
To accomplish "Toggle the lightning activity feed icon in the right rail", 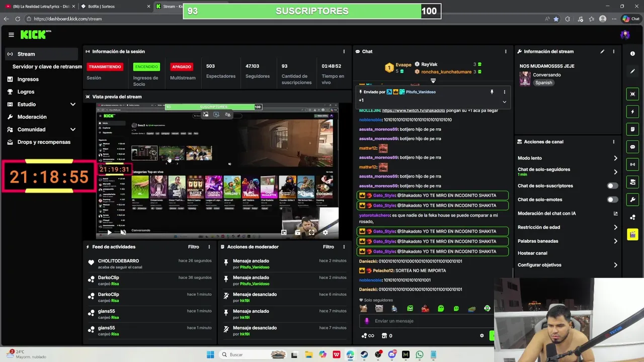I will pyautogui.click(x=632, y=112).
